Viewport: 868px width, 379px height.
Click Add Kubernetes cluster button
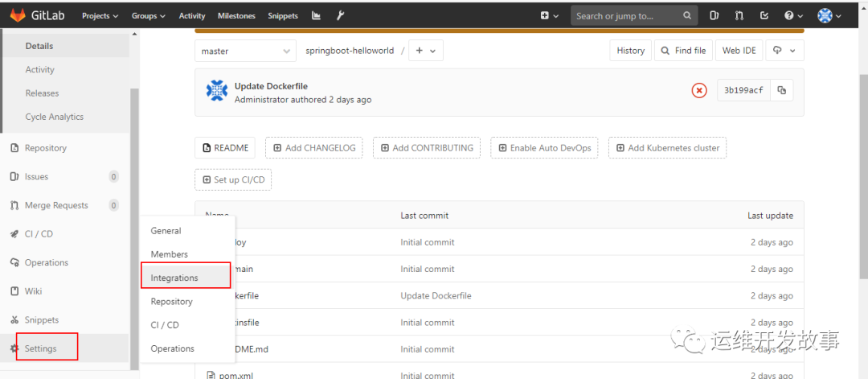[668, 148]
